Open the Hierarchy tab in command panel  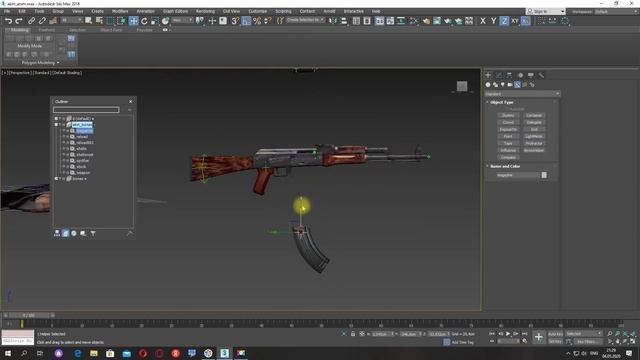[509, 75]
